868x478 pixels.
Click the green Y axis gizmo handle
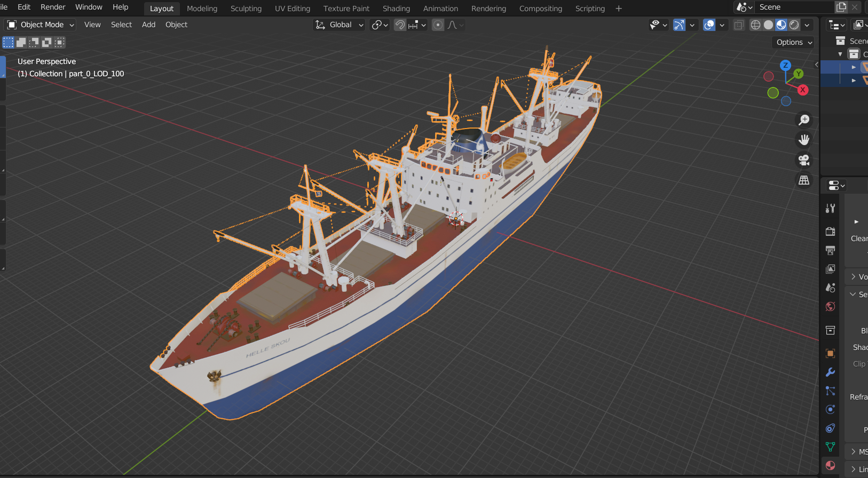(x=798, y=74)
